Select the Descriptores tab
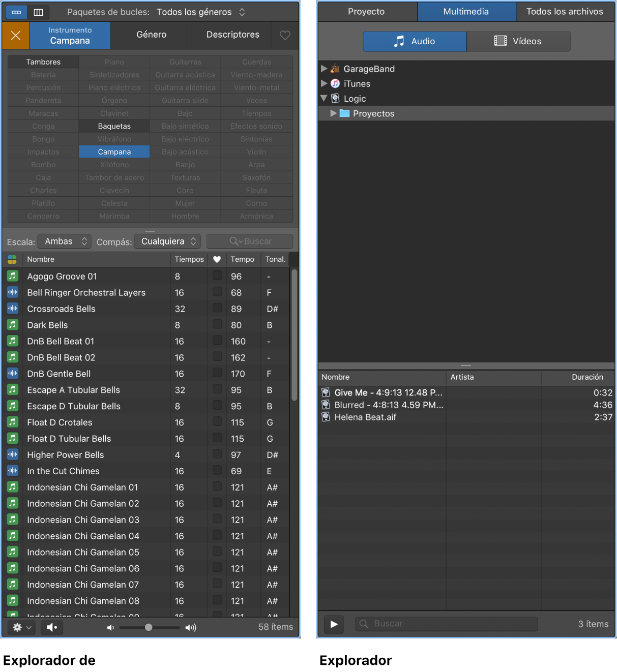 [233, 35]
